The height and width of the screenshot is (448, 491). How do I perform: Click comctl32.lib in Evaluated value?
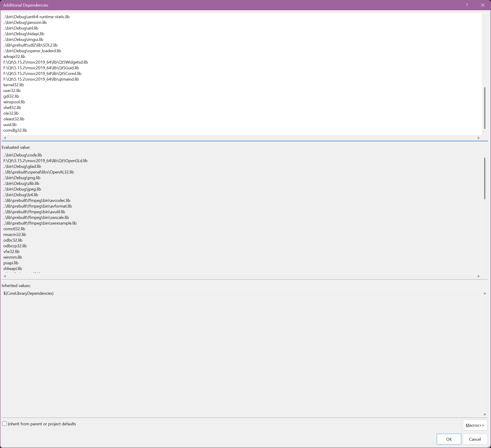(x=14, y=229)
